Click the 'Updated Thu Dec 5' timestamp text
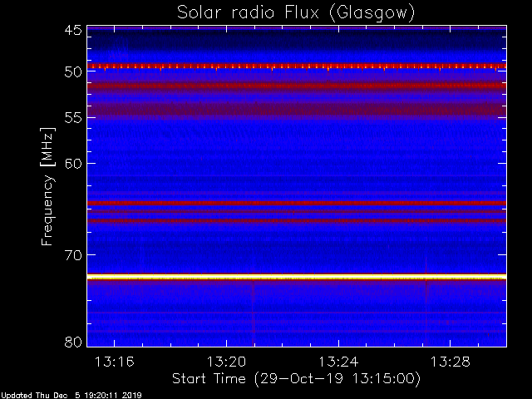This screenshot has height=399, width=532. [71, 396]
